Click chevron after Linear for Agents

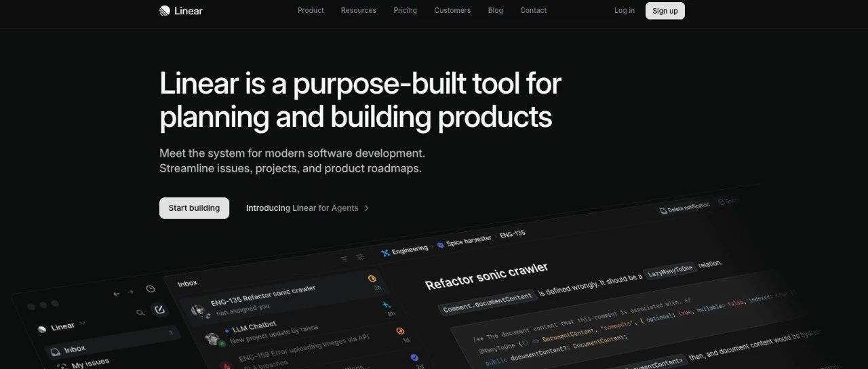coord(367,208)
